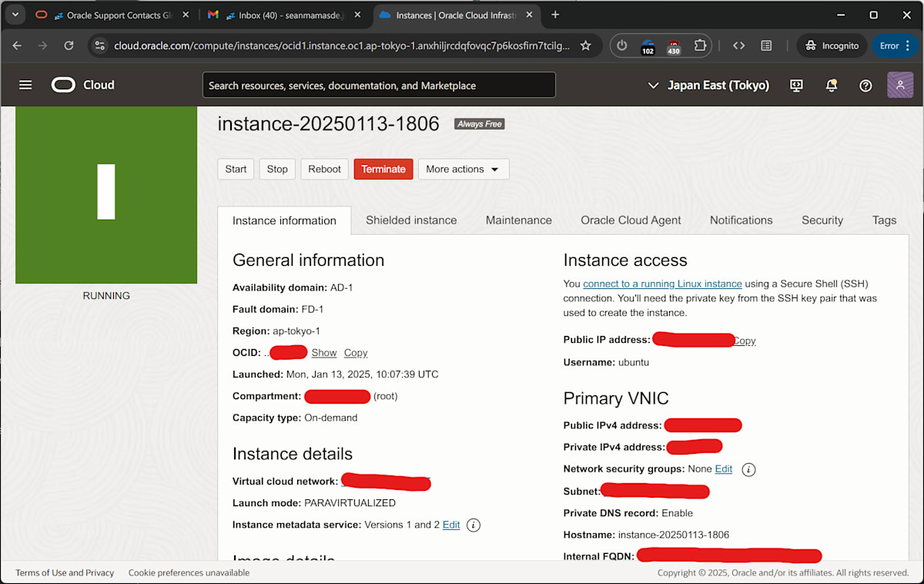Open the Oracle Cloud hamburger navigation menu

(25, 85)
